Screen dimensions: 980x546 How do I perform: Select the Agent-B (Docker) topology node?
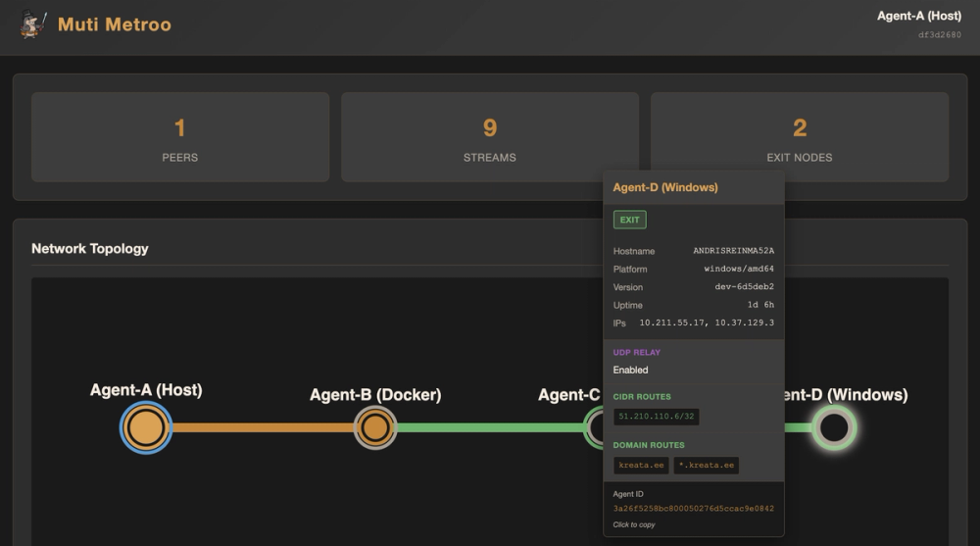tap(375, 427)
